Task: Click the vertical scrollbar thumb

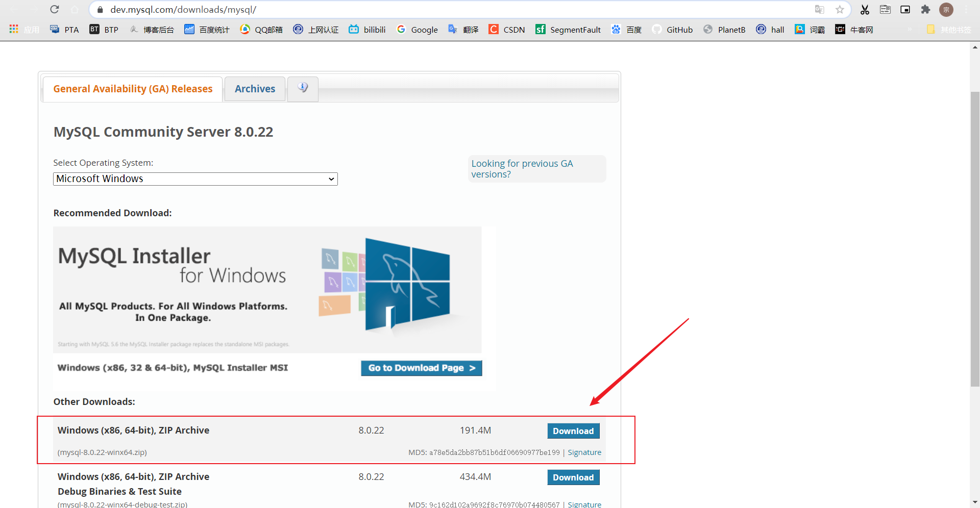Action: tap(975, 239)
